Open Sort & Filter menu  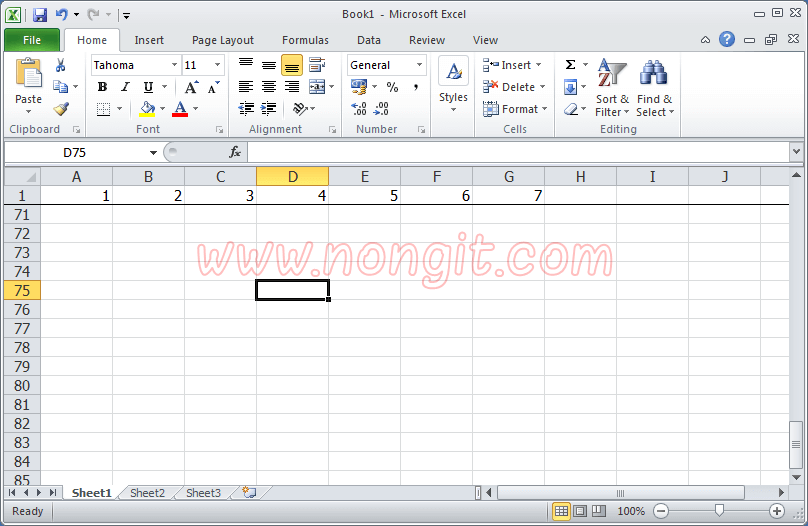coord(612,88)
